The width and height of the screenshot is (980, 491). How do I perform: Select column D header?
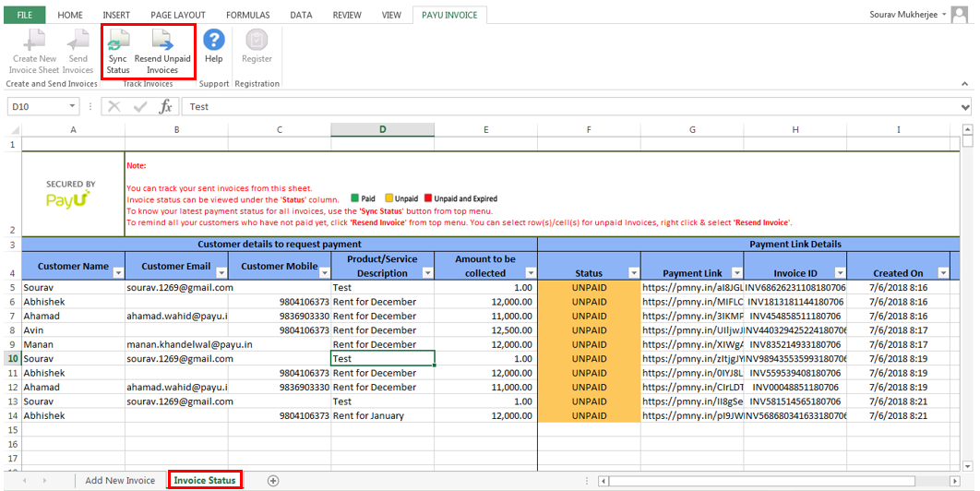click(x=383, y=129)
